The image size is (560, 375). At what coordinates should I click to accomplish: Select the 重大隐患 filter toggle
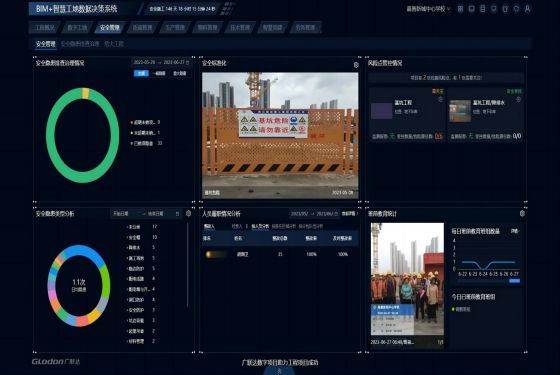(x=180, y=73)
